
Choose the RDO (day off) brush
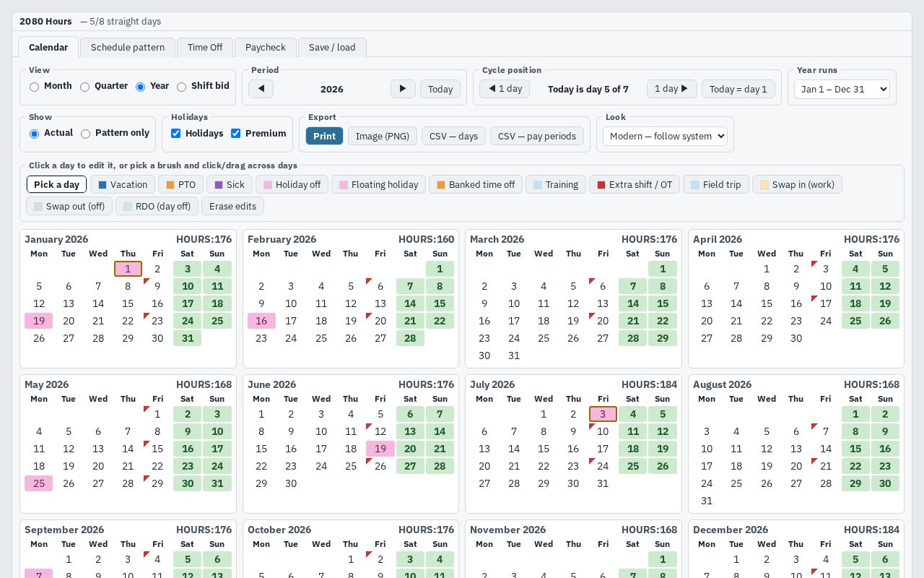(157, 206)
